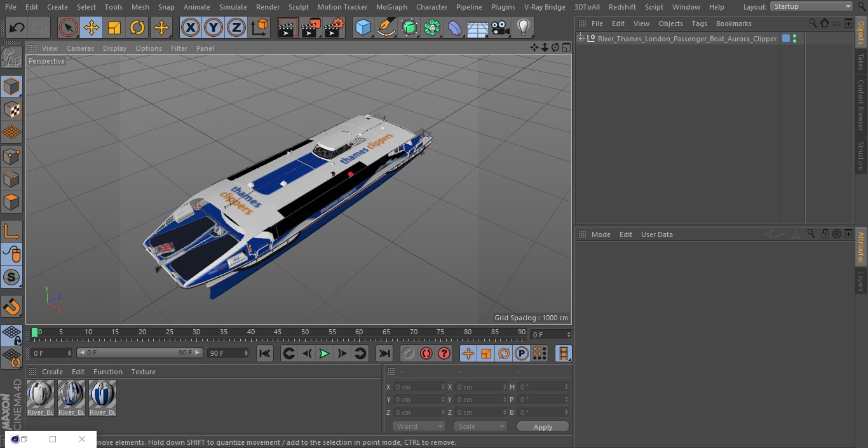
Task: Add a Subdivision Surface generator
Action: tap(409, 27)
